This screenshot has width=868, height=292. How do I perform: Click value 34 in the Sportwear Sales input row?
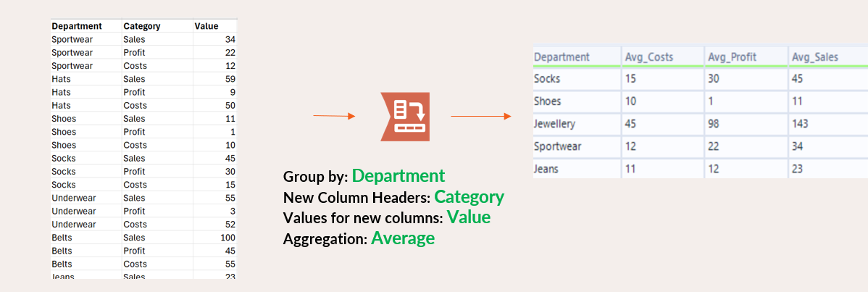pos(230,39)
